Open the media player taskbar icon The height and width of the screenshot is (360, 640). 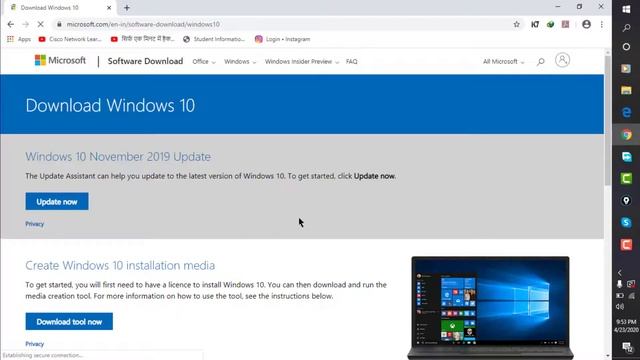pyautogui.click(x=626, y=68)
